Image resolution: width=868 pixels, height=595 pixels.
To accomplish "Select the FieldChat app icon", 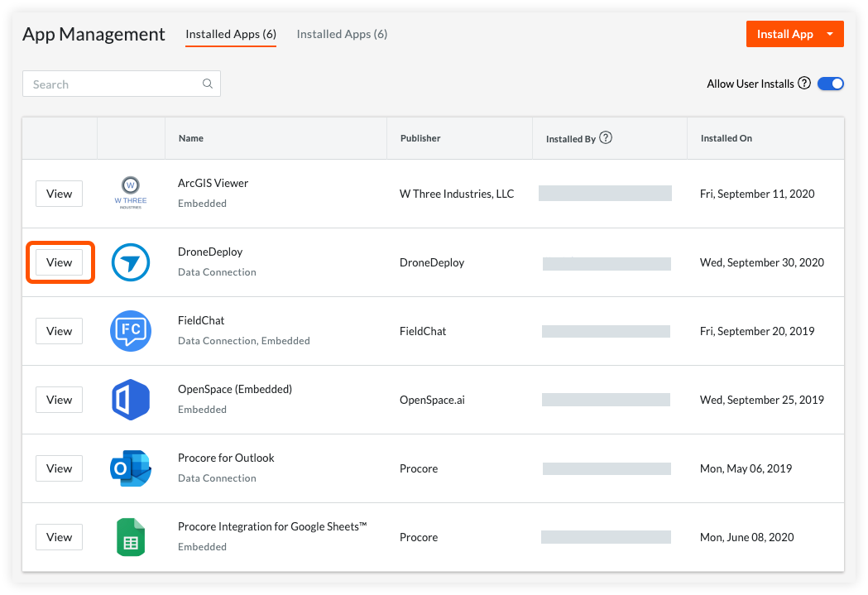I will tap(130, 331).
